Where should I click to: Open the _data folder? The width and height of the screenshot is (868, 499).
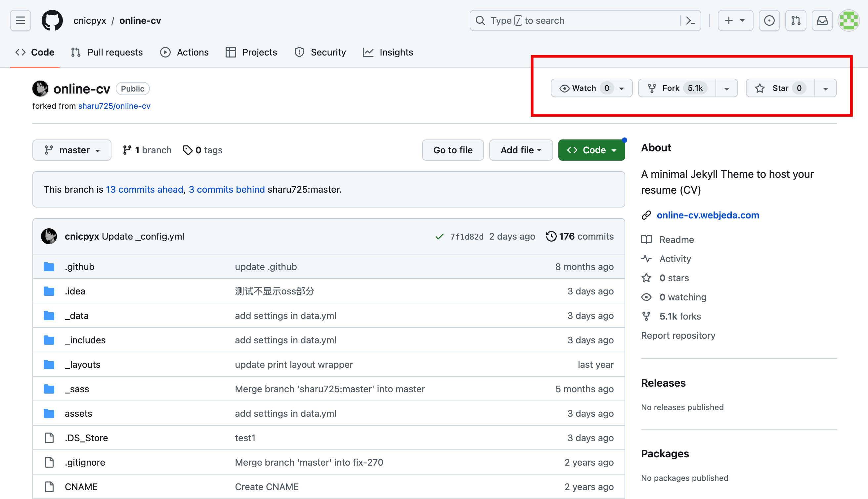[x=76, y=316]
